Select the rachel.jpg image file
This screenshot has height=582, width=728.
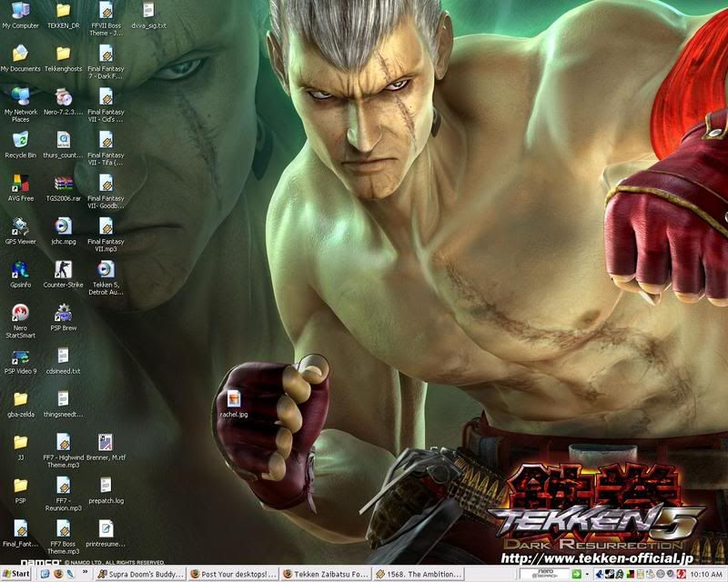234,405
